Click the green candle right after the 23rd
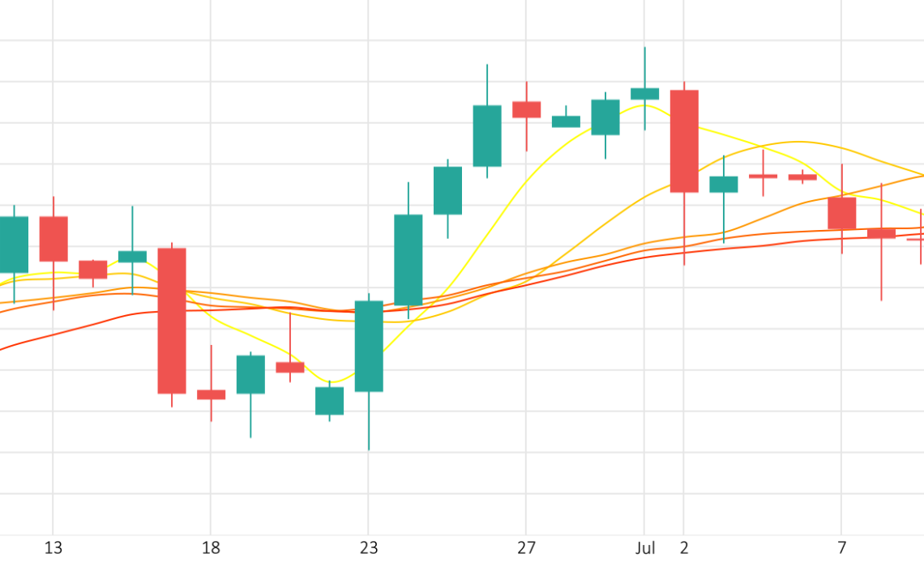This screenshot has width=924, height=575. pyautogui.click(x=409, y=259)
